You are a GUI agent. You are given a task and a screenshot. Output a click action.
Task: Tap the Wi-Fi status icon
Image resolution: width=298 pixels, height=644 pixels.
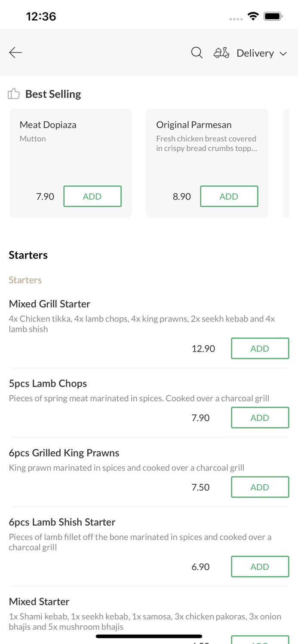click(253, 16)
